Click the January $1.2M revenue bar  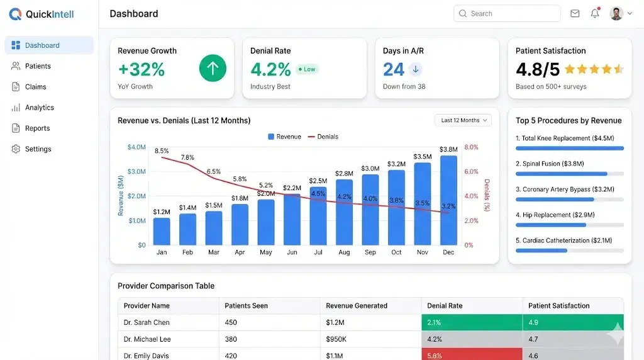(162, 232)
